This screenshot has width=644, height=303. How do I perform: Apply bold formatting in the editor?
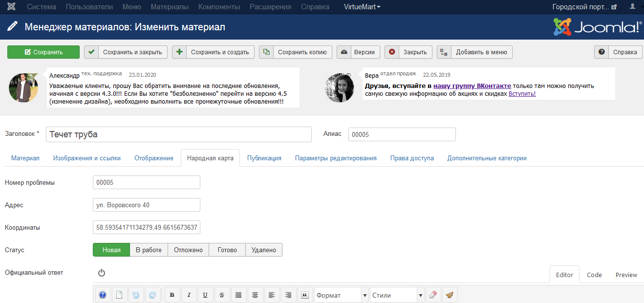point(172,295)
